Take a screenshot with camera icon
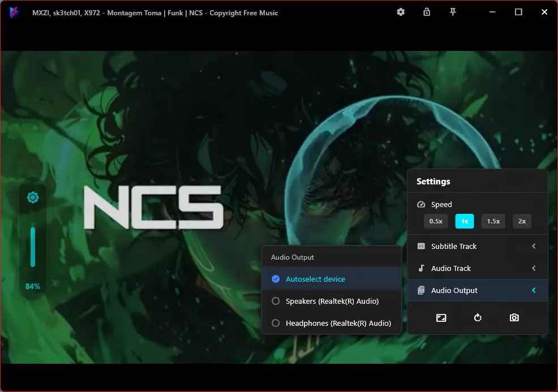Image resolution: width=558 pixels, height=392 pixels. tap(514, 318)
